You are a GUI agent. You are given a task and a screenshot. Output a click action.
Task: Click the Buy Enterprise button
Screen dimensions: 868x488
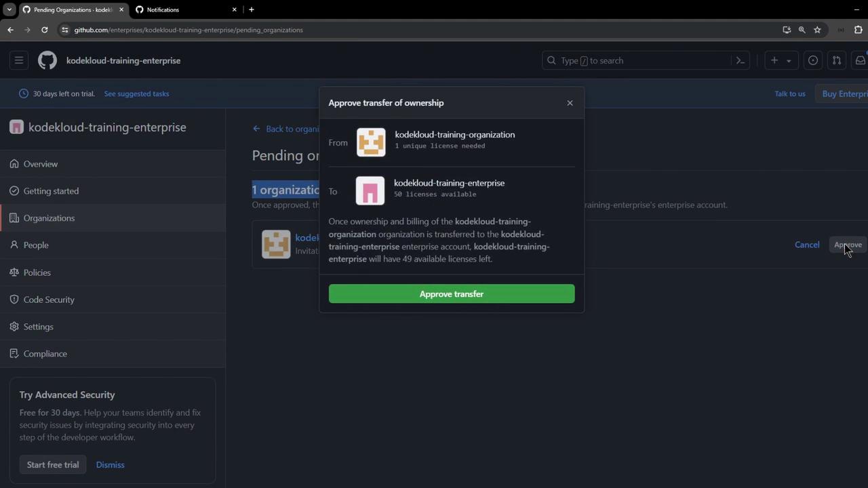pos(842,94)
